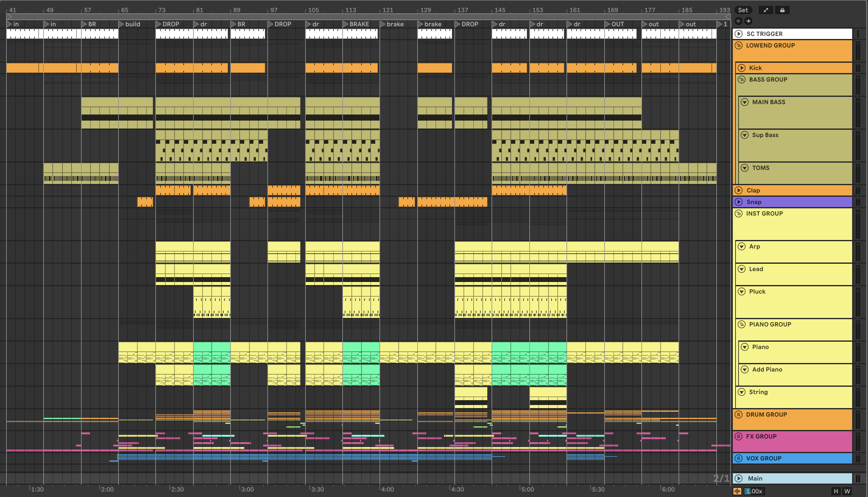The image size is (868, 497).
Task: Collapse the Arp track arrow
Action: coord(742,246)
